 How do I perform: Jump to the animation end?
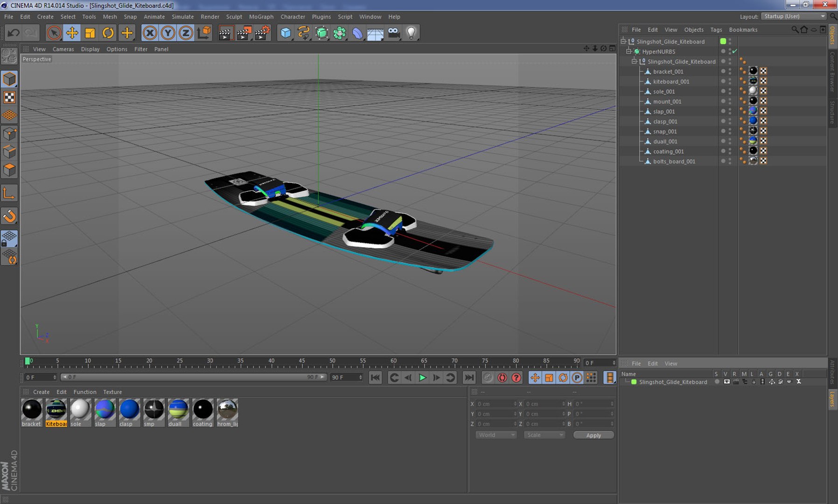tap(469, 378)
